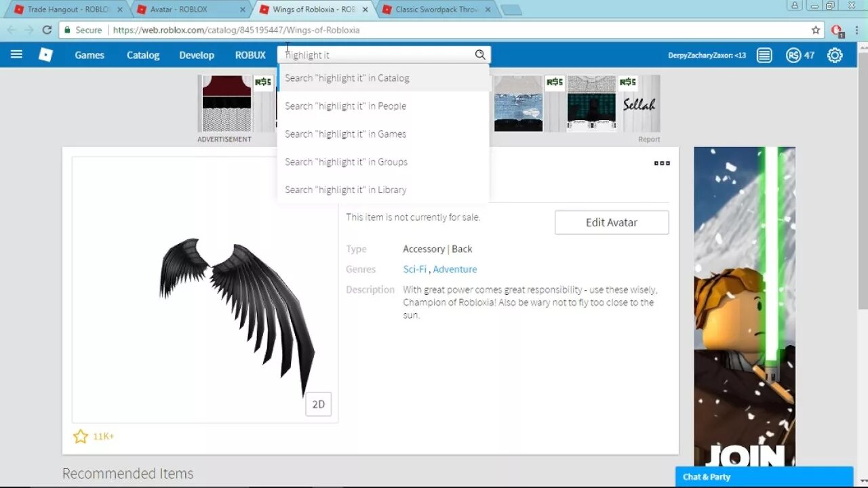Viewport: 868px width, 488px height.
Task: Close the Wings of Robloxia tab
Action: click(x=365, y=9)
